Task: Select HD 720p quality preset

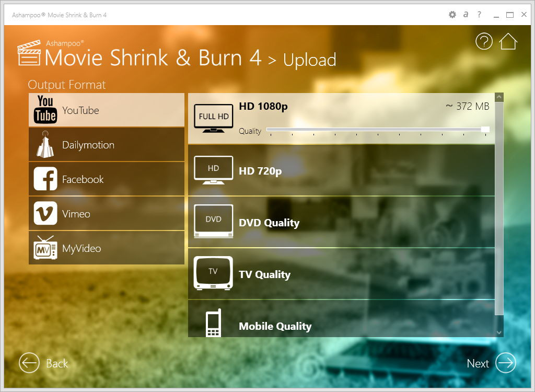Action: (341, 170)
